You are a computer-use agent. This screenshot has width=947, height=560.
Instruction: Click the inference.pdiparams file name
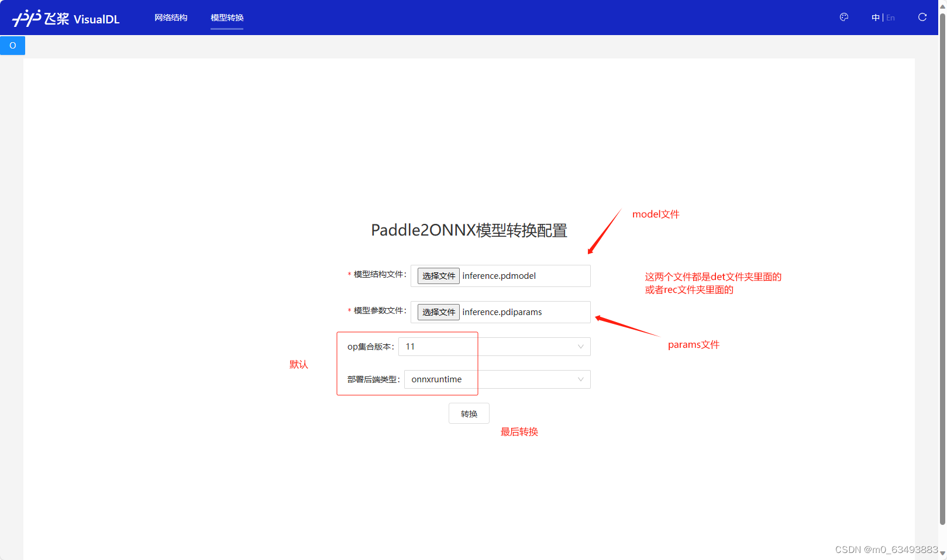(x=502, y=312)
